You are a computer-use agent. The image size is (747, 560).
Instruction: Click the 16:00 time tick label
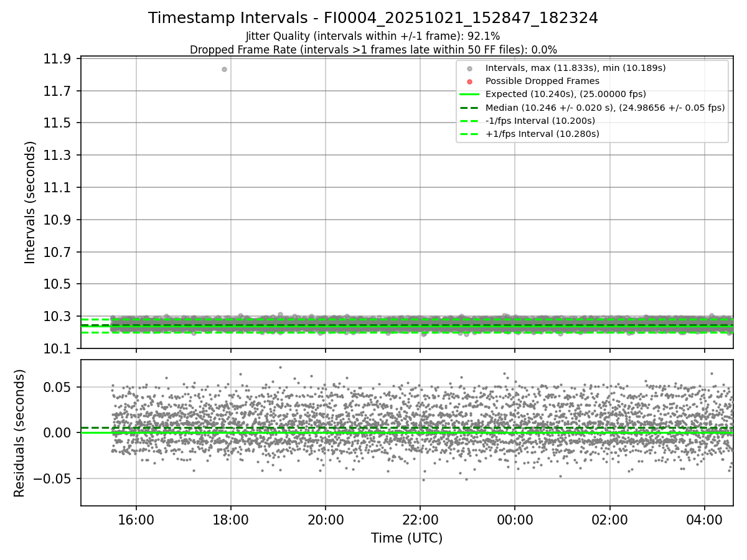click(x=136, y=519)
